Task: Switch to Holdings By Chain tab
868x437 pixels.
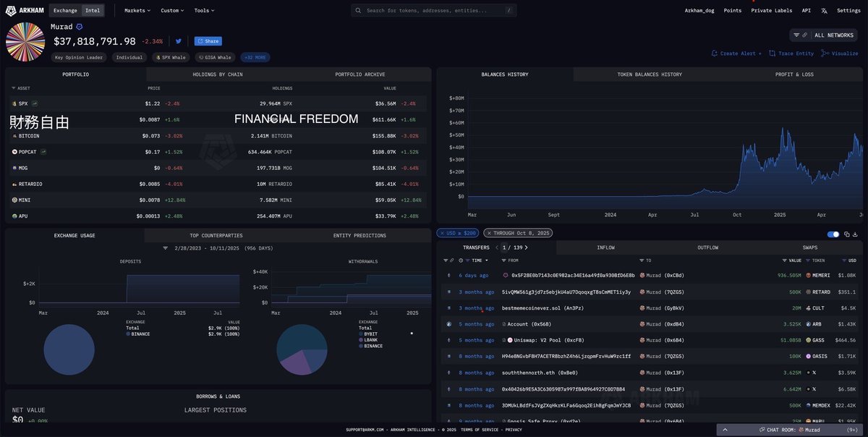Action: [x=218, y=75]
